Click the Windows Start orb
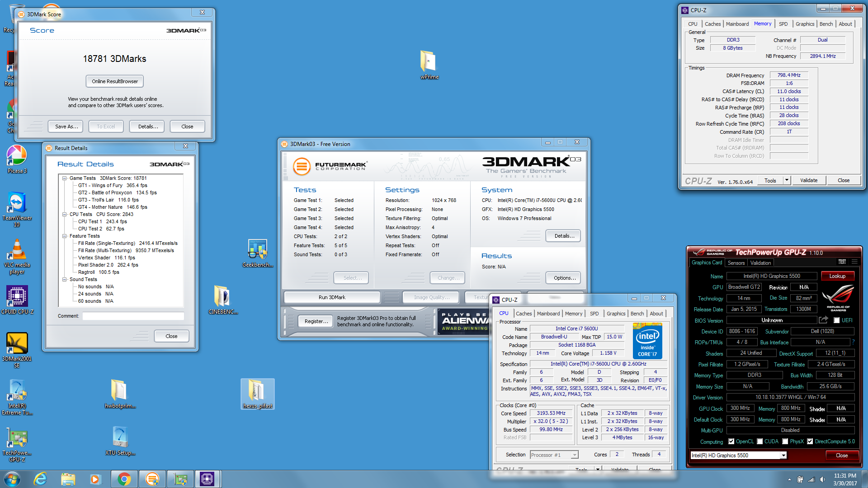The width and height of the screenshot is (868, 488). 12,479
